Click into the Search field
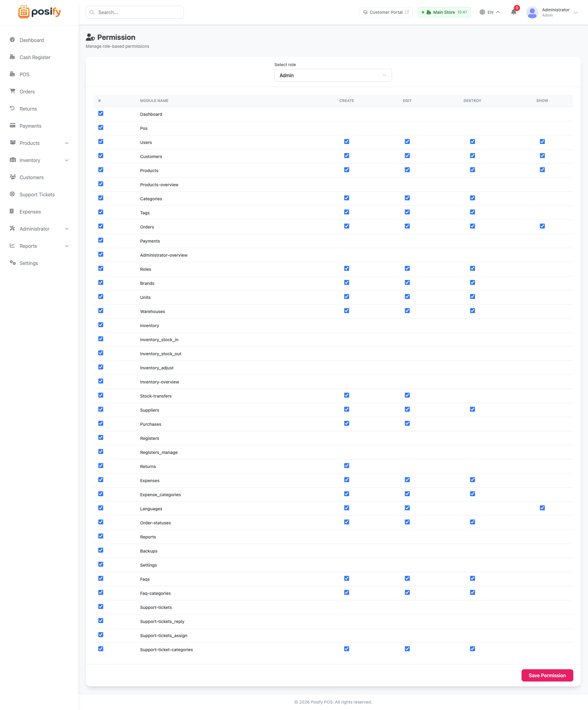588x710 pixels. (134, 12)
